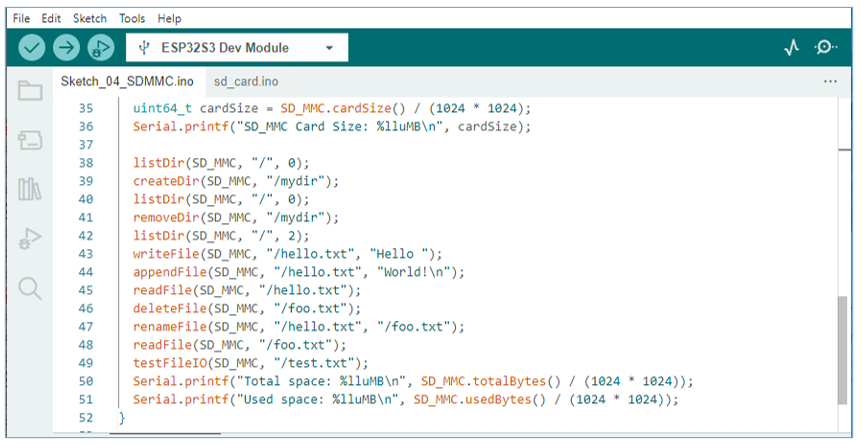The width and height of the screenshot is (862, 444).
Task: Start debugging with the debug play icon
Action: click(101, 48)
